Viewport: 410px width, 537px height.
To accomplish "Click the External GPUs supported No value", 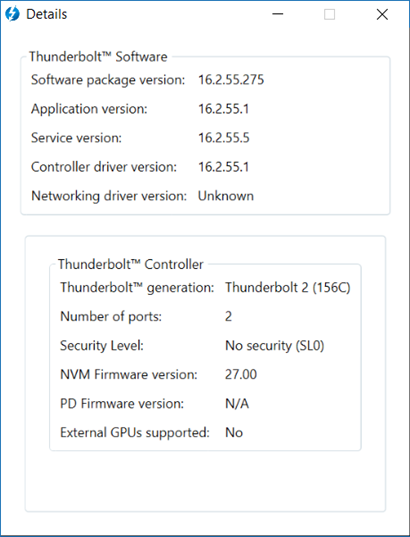I will 234,433.
